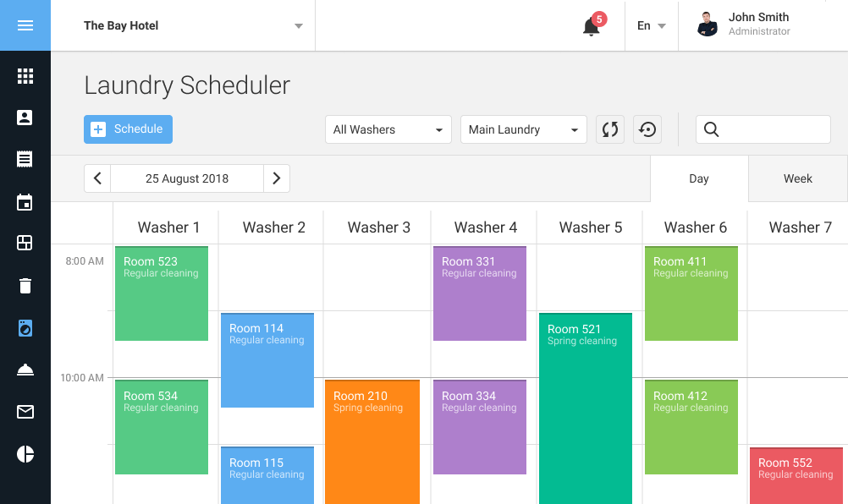
Task: Open the hamburger menu
Action: [x=25, y=25]
